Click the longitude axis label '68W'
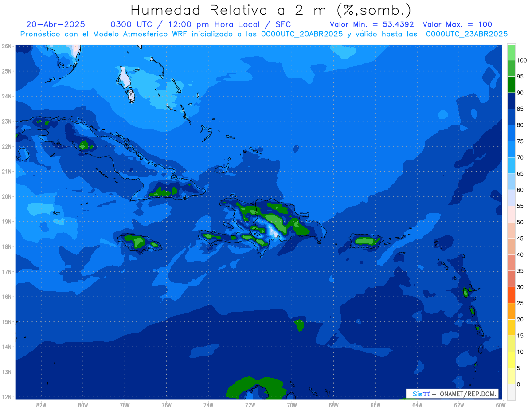The height and width of the screenshot is (411, 532). point(333,404)
